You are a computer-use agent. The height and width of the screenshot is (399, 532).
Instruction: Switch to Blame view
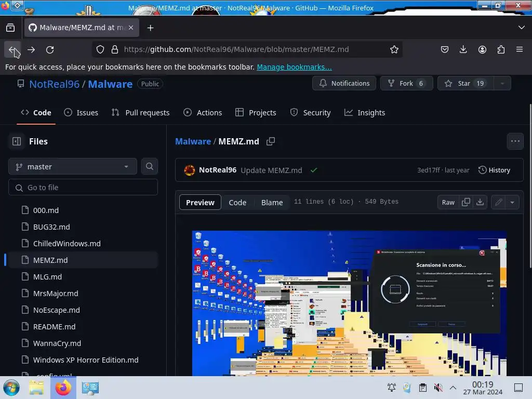(x=272, y=203)
